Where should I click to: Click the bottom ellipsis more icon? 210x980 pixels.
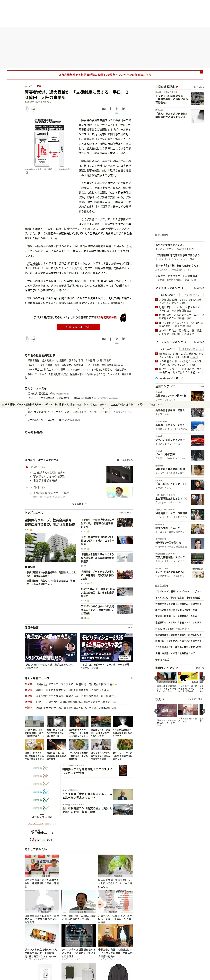point(130,339)
